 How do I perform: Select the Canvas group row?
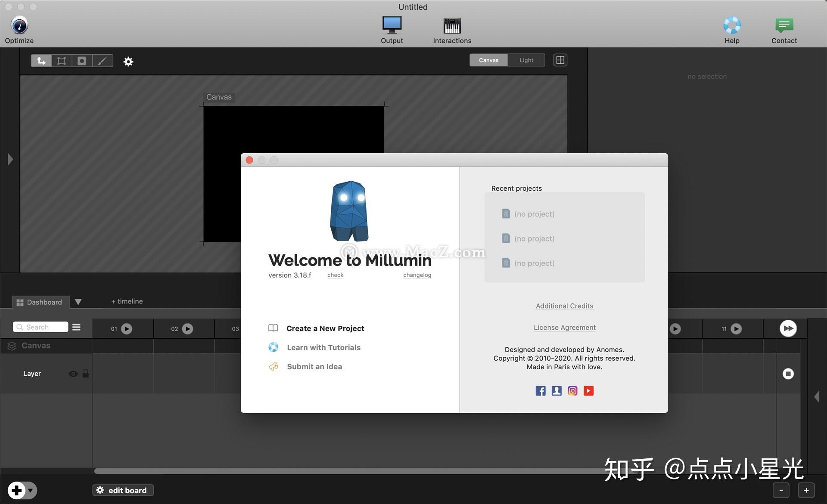(x=46, y=346)
